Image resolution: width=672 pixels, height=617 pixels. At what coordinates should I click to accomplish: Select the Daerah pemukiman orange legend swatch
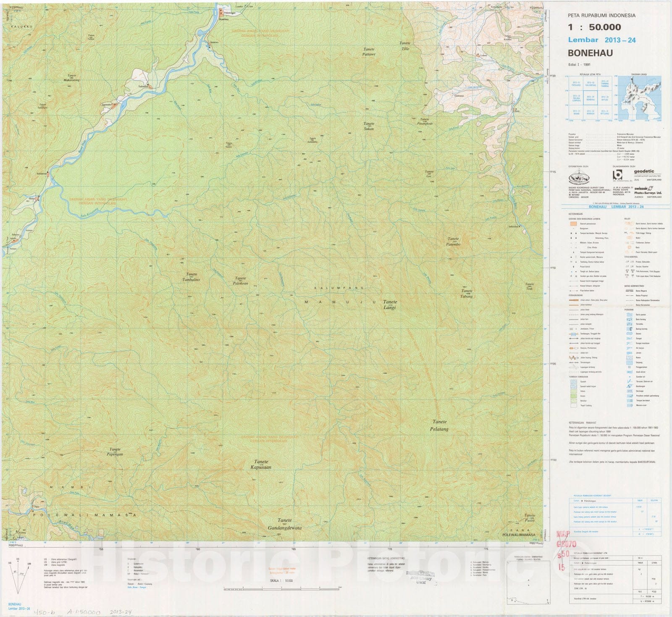click(x=573, y=223)
